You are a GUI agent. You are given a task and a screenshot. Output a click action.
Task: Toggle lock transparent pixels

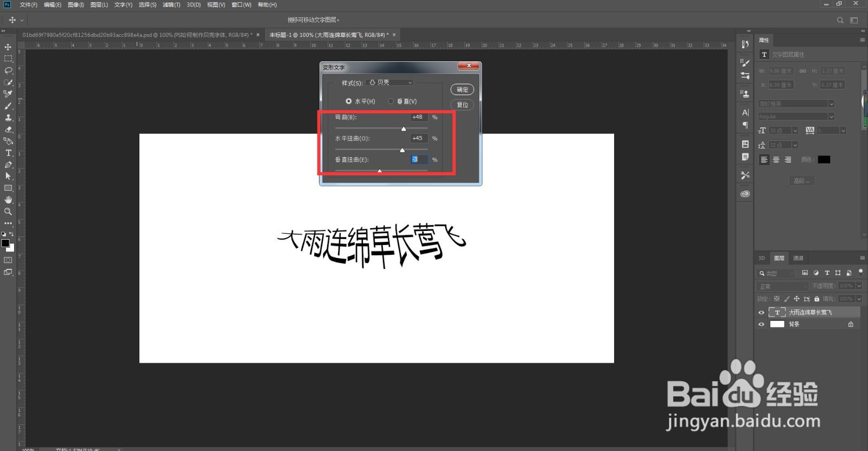[777, 299]
